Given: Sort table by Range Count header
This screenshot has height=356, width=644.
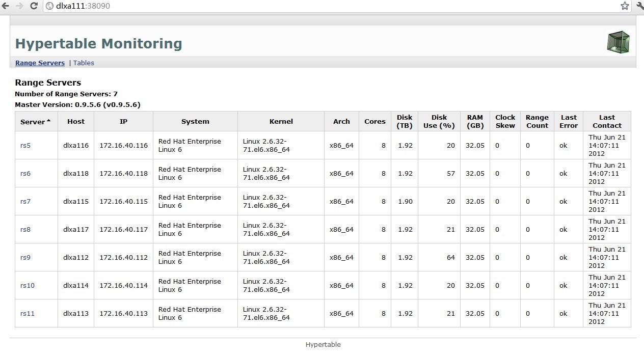Looking at the screenshot, I should point(537,122).
